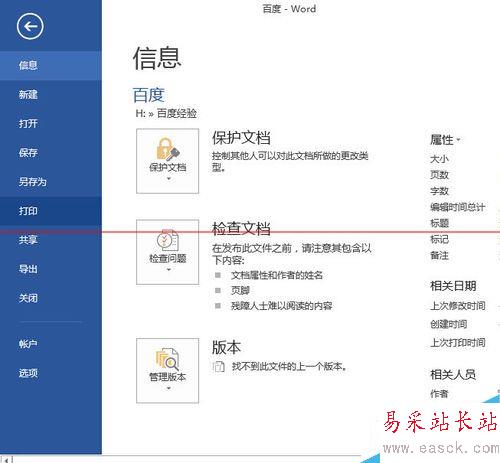Open the 打开 menu item
The image size is (500, 463).
51,124
